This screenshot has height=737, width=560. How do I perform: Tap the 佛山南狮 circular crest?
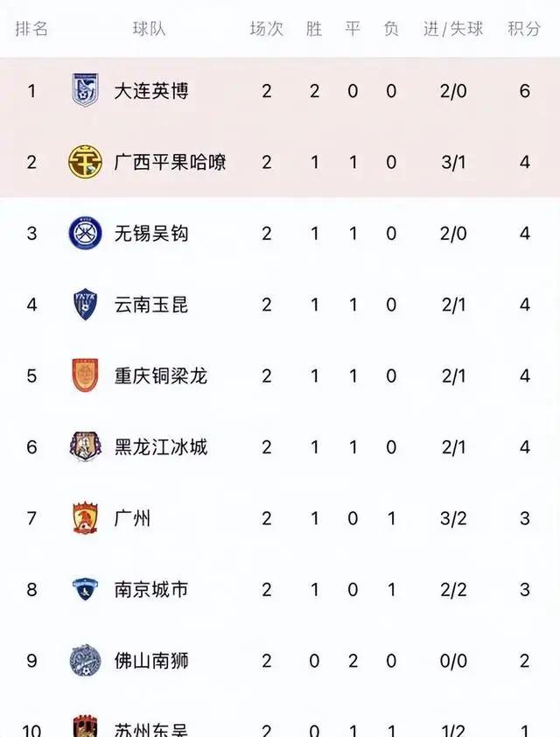point(85,660)
